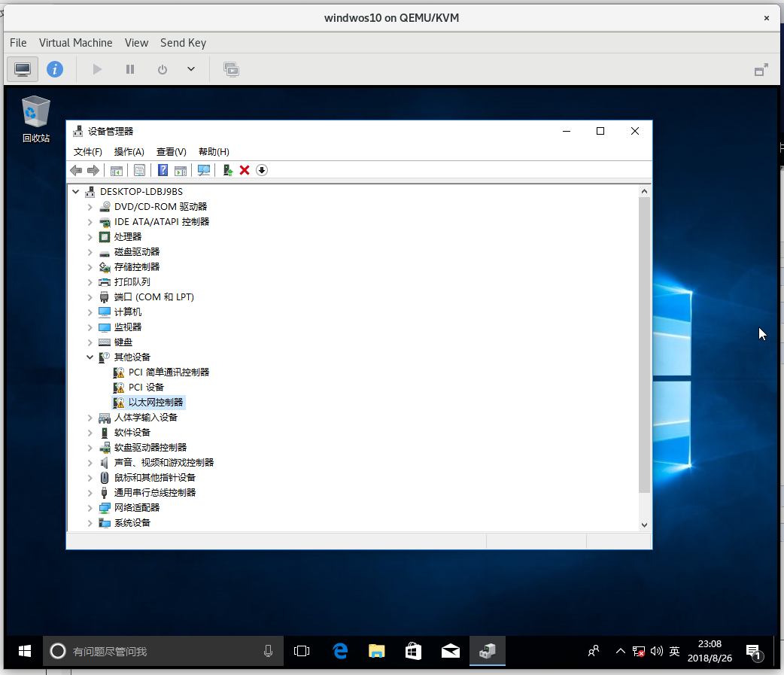Expand the DVD/CD-ROM 驱动器 node
The height and width of the screenshot is (675, 784).
(90, 207)
